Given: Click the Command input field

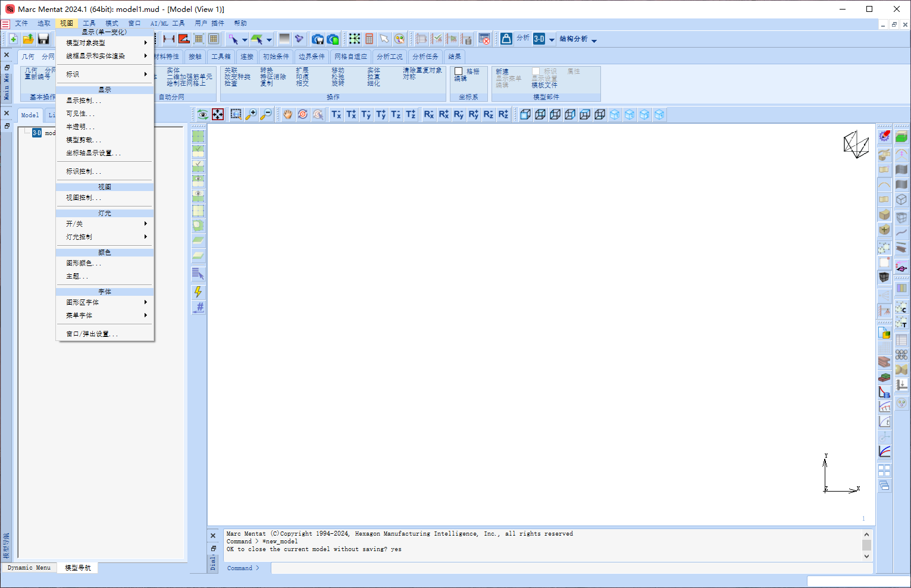Looking at the screenshot, I should [536, 568].
